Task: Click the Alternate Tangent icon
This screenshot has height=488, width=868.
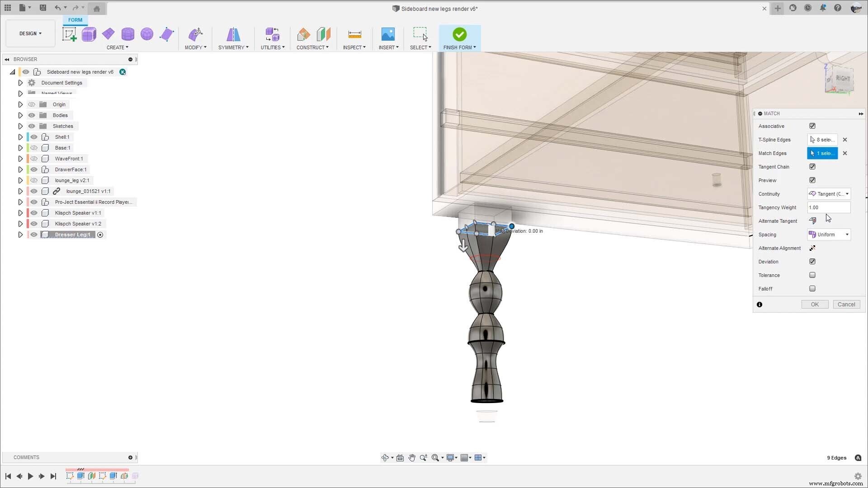Action: [x=812, y=221]
